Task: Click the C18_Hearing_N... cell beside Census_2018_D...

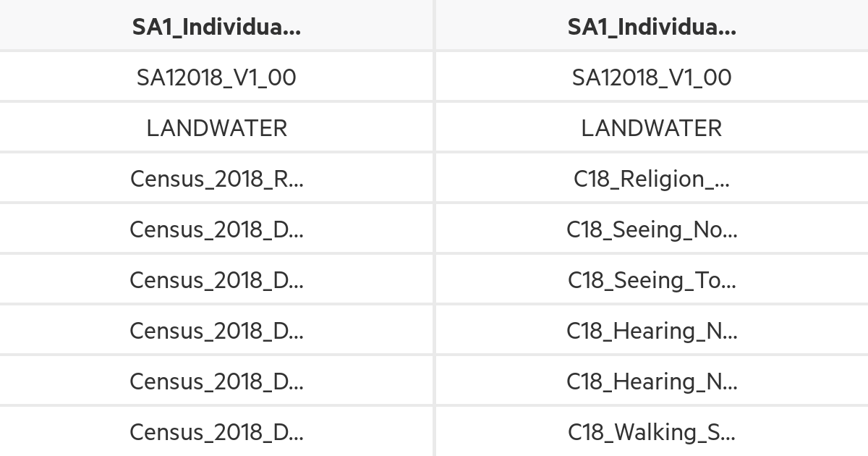Action: click(651, 331)
